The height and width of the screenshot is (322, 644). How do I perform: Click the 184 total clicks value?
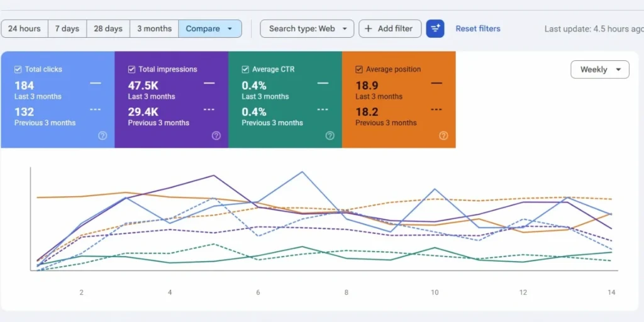coord(25,86)
